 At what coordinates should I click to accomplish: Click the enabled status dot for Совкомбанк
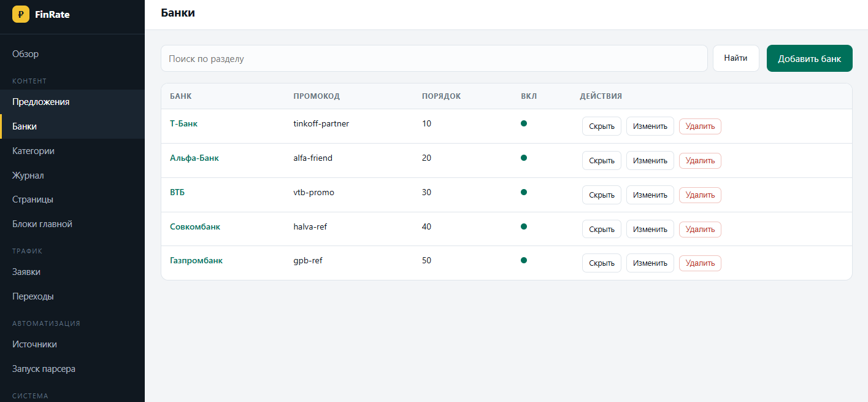click(x=524, y=226)
